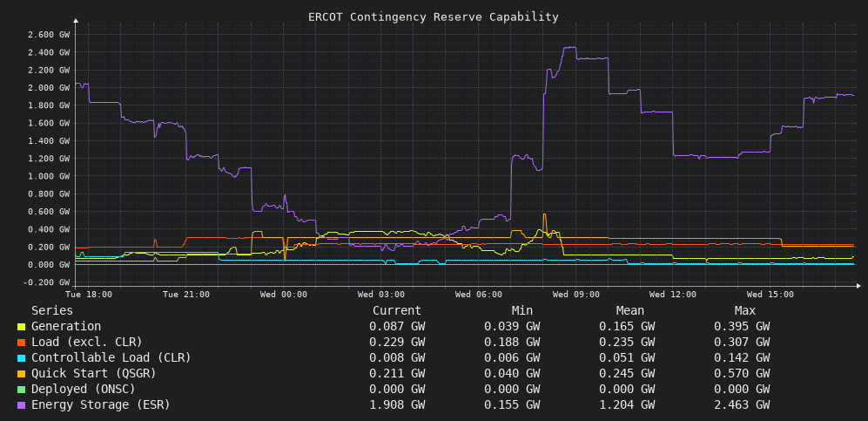Click Quick Start mean value 0.245 GW

[x=627, y=373]
